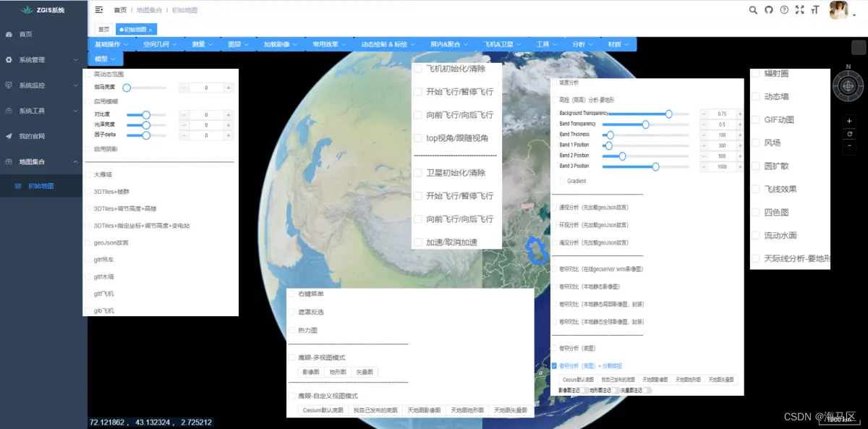Click the toolbox icon for 系统工具
The height and width of the screenshot is (429, 868).
(x=9, y=111)
